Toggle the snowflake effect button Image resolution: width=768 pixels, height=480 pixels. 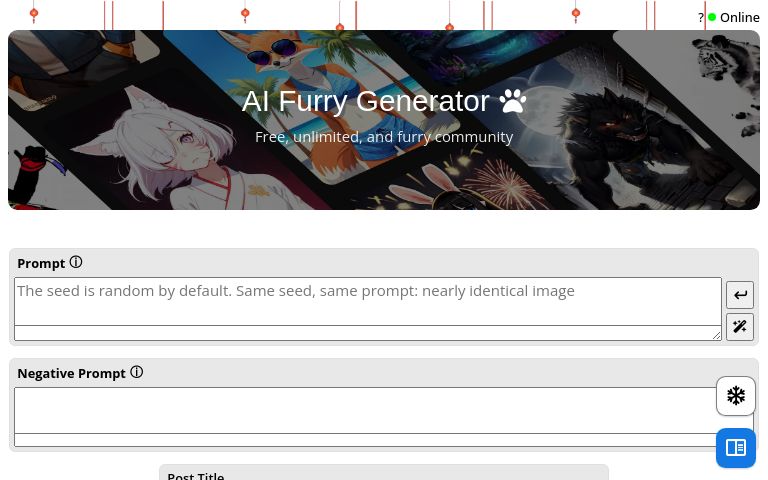(736, 396)
